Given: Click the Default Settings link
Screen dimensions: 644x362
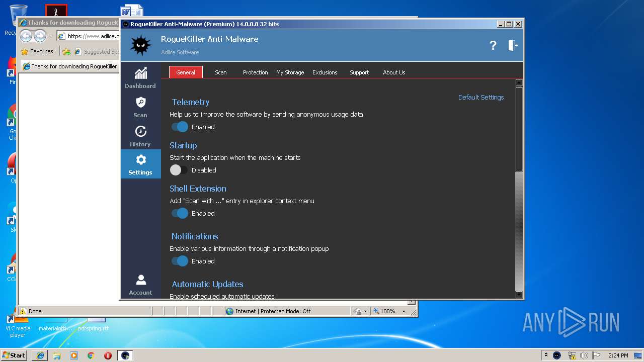Looking at the screenshot, I should tap(481, 97).
